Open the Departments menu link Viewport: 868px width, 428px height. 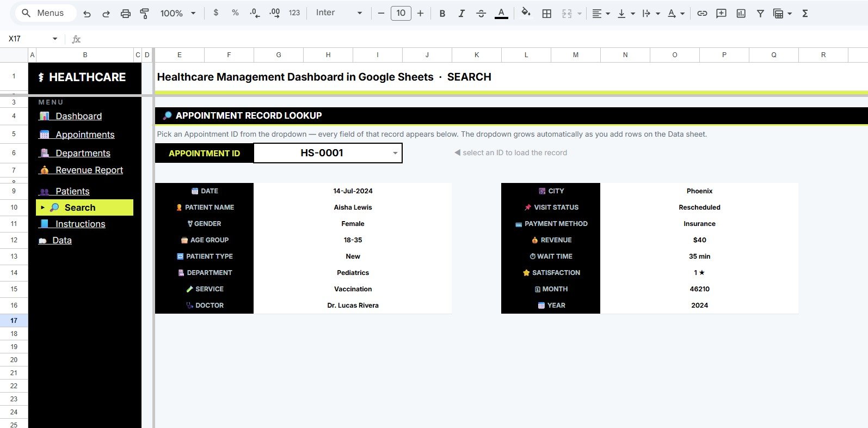pyautogui.click(x=83, y=153)
